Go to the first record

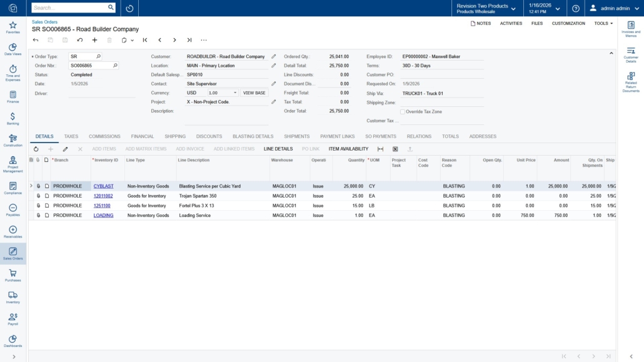[x=145, y=40]
